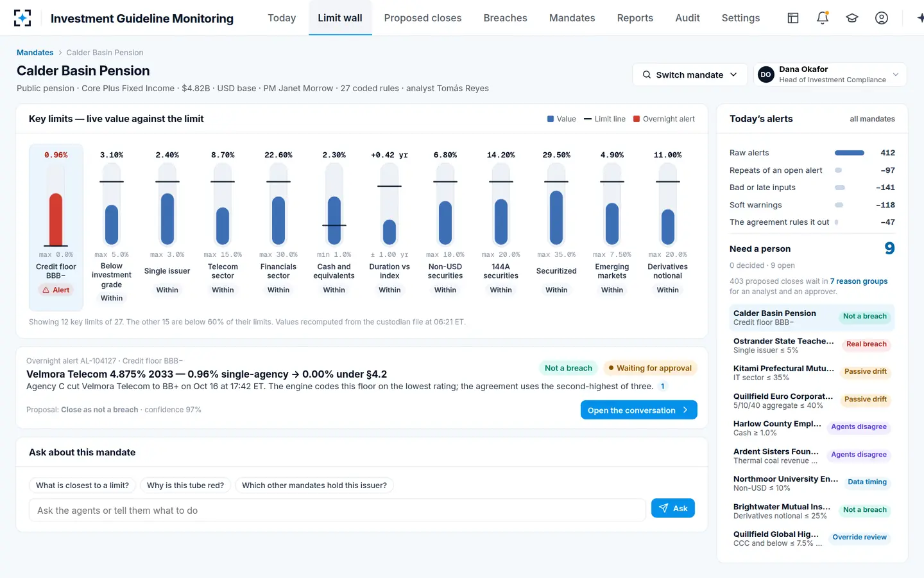
Task: Select the Limit wall tab
Action: tap(340, 18)
